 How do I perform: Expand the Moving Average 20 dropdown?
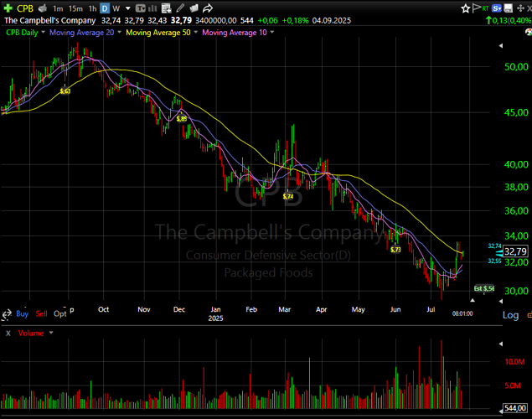point(120,32)
